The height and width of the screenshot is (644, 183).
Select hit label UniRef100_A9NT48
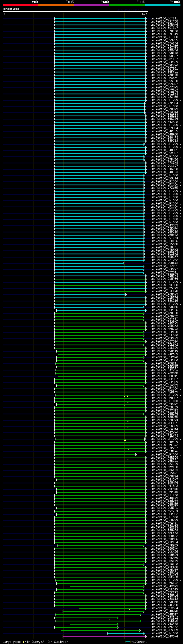tap(164, 53)
